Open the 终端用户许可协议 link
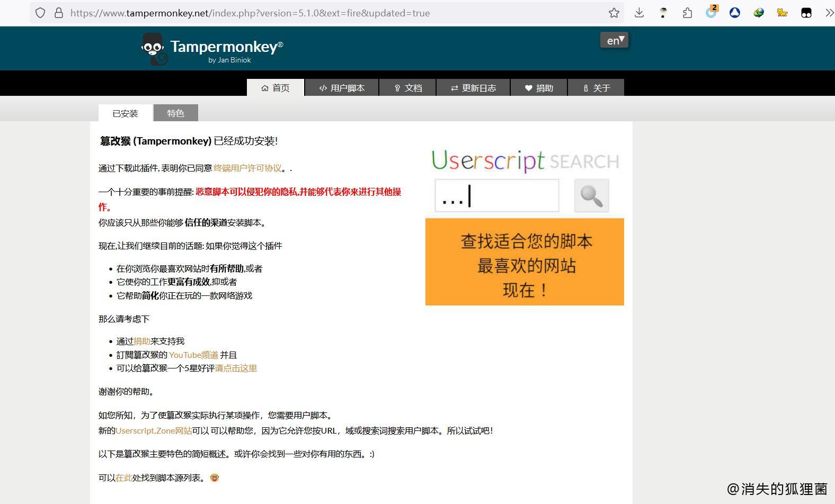Viewport: 835px width, 504px height. pos(247,168)
